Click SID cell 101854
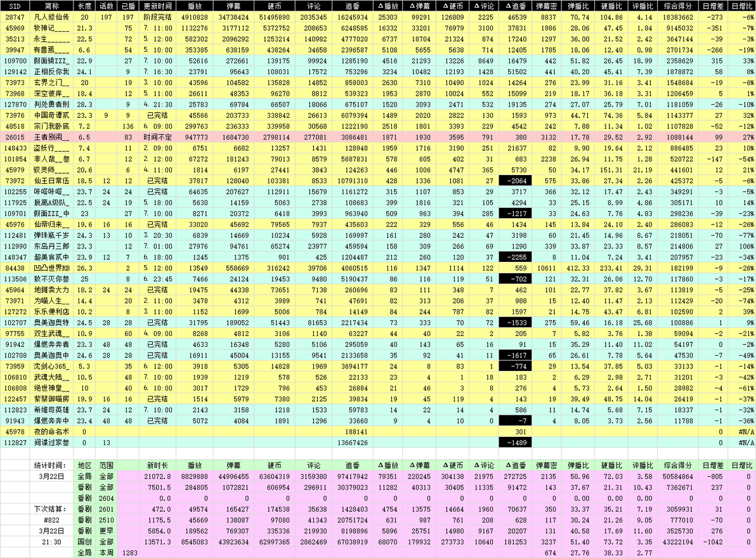The height and width of the screenshot is (558, 756). (x=15, y=159)
